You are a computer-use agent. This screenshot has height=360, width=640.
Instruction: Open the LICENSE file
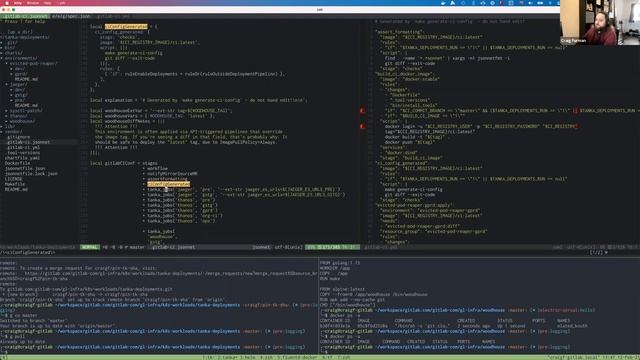click(13, 179)
